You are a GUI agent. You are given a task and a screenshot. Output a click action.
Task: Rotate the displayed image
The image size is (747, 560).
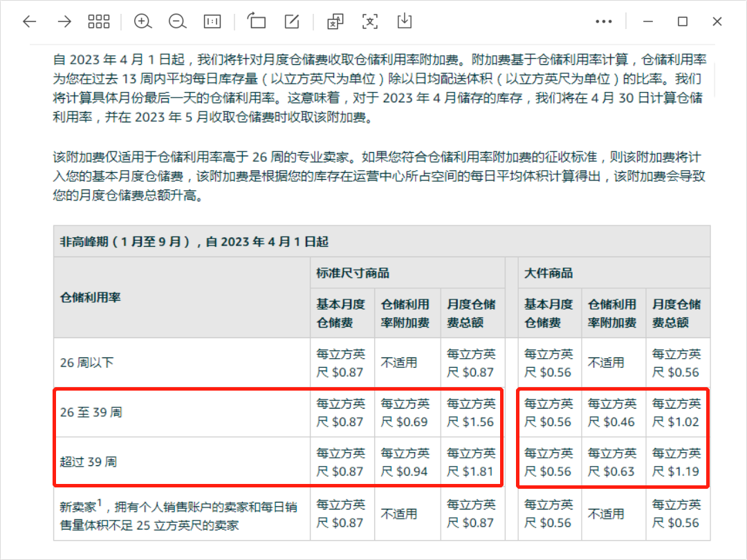256,21
